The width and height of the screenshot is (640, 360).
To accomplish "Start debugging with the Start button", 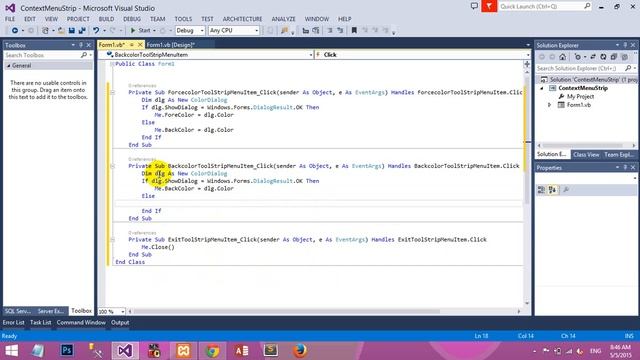I will coord(140,31).
